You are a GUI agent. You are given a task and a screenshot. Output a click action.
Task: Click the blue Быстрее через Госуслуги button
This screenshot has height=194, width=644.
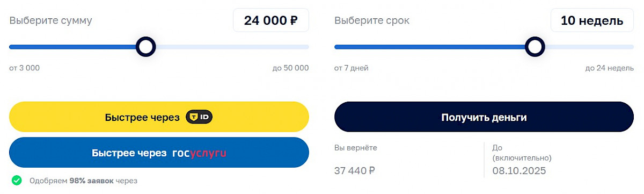(x=159, y=153)
